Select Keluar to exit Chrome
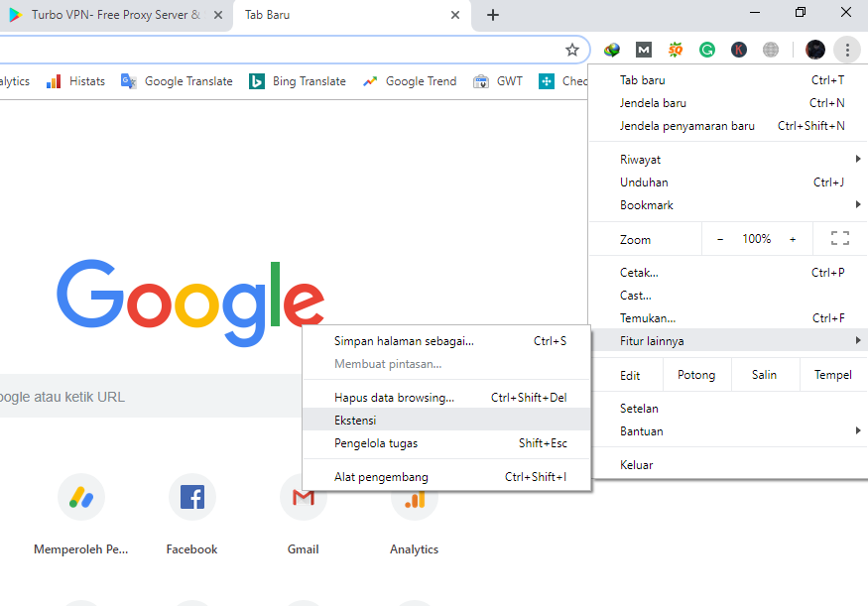Screen dimensions: 868x606 (x=728, y=465)
